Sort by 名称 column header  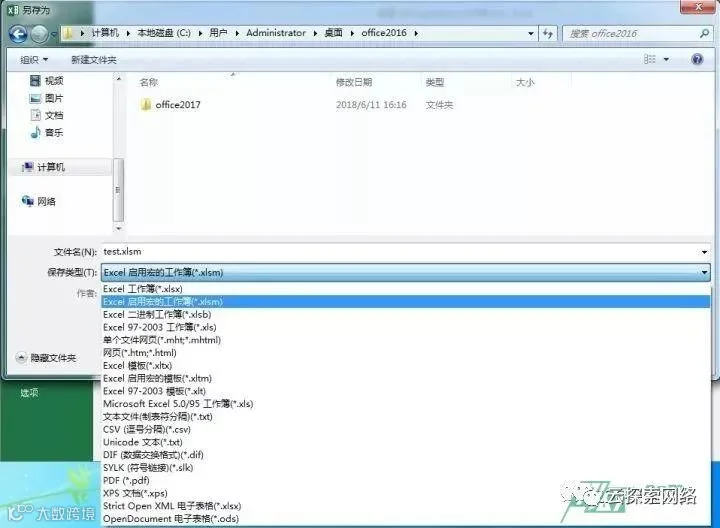(149, 82)
